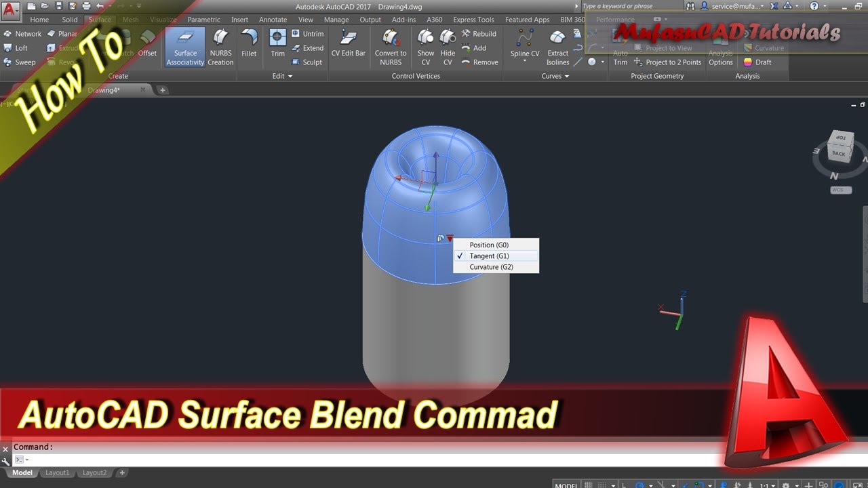Choose the Loft surface tool
Screen dimensions: 868x488
click(x=16, y=48)
